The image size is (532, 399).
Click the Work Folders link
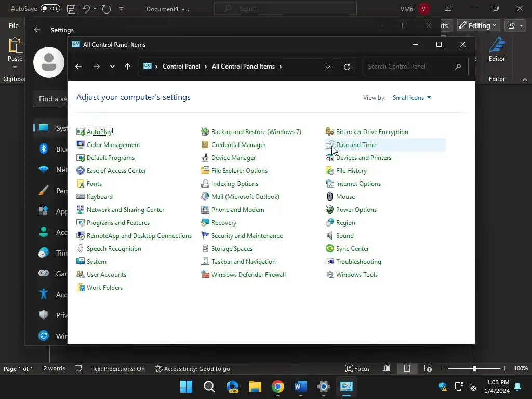pos(104,287)
